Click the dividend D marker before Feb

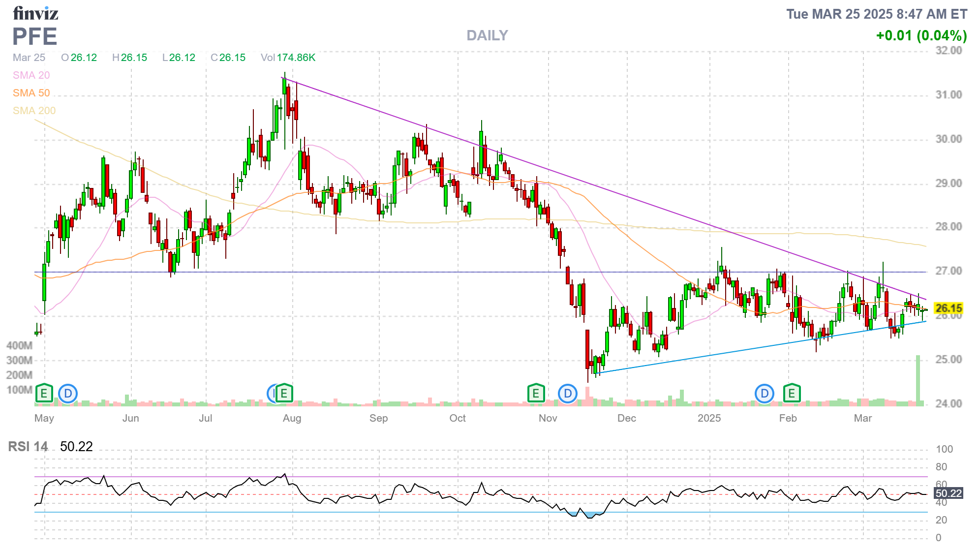765,394
